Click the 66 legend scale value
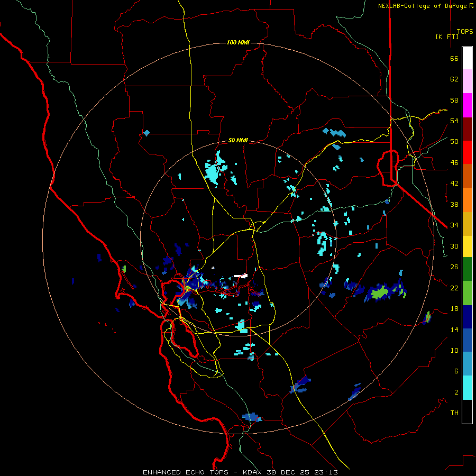 coord(454,58)
